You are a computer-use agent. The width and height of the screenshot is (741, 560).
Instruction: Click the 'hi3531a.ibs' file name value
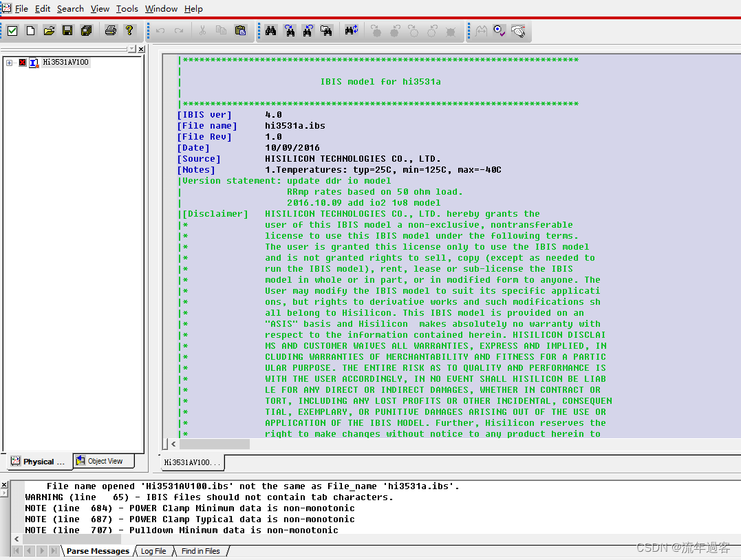point(295,126)
